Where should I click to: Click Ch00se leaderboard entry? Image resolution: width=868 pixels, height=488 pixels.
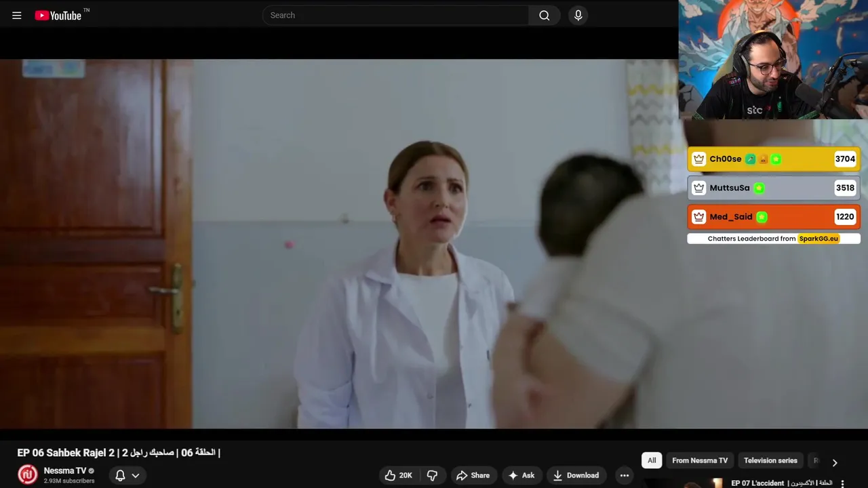point(774,159)
